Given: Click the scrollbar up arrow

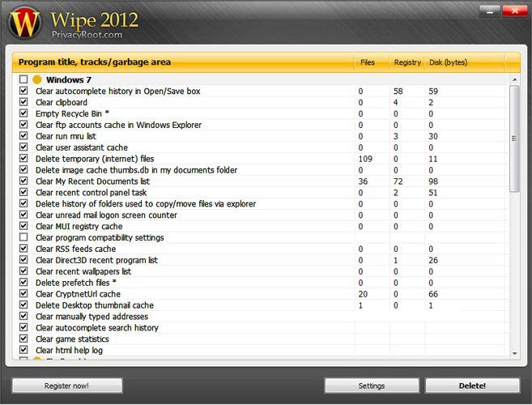Looking at the screenshot, I should tap(515, 79).
